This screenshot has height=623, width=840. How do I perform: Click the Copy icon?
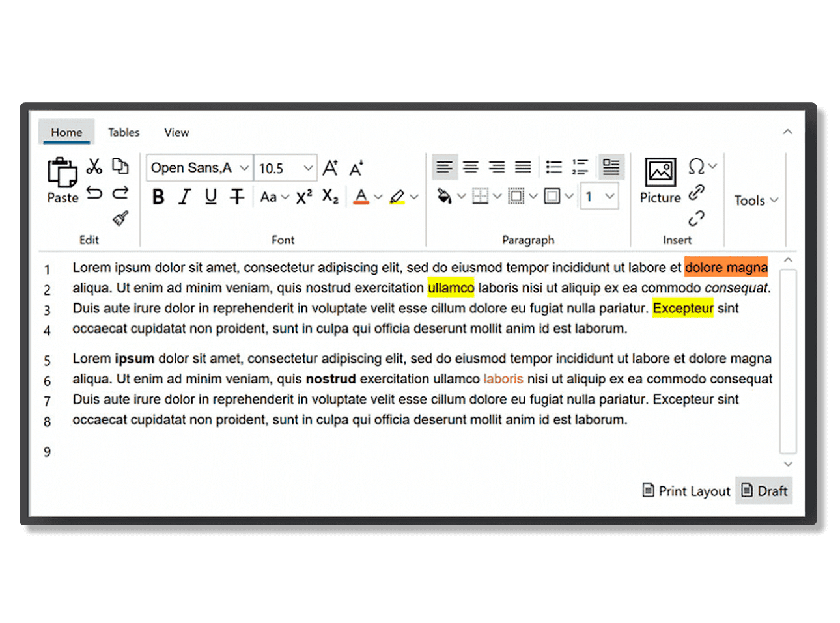120,166
